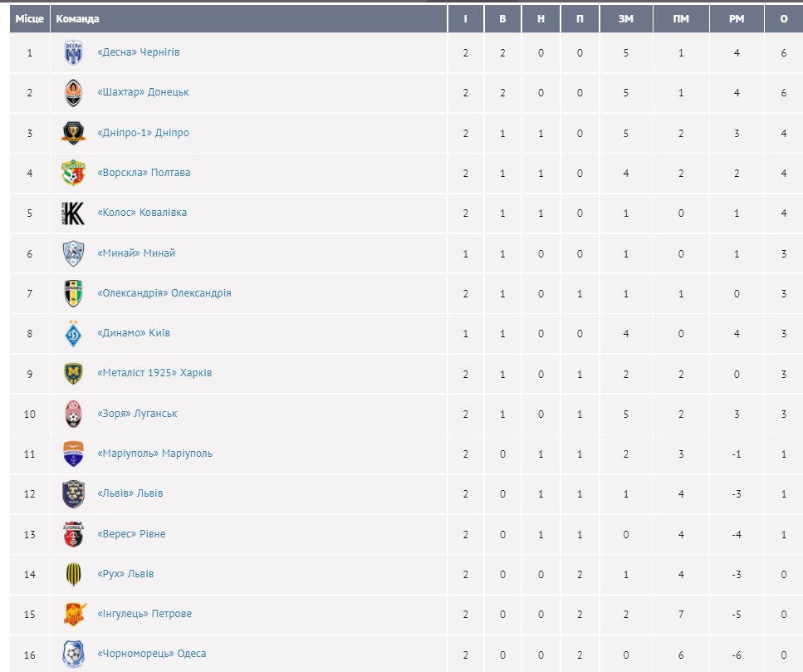Open the «Зоря» Луганськ team link

137,414
